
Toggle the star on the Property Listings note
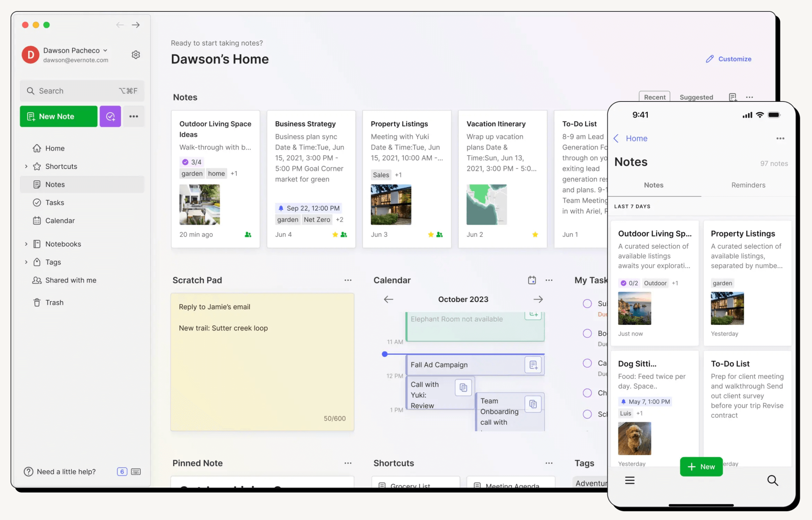[x=431, y=234]
